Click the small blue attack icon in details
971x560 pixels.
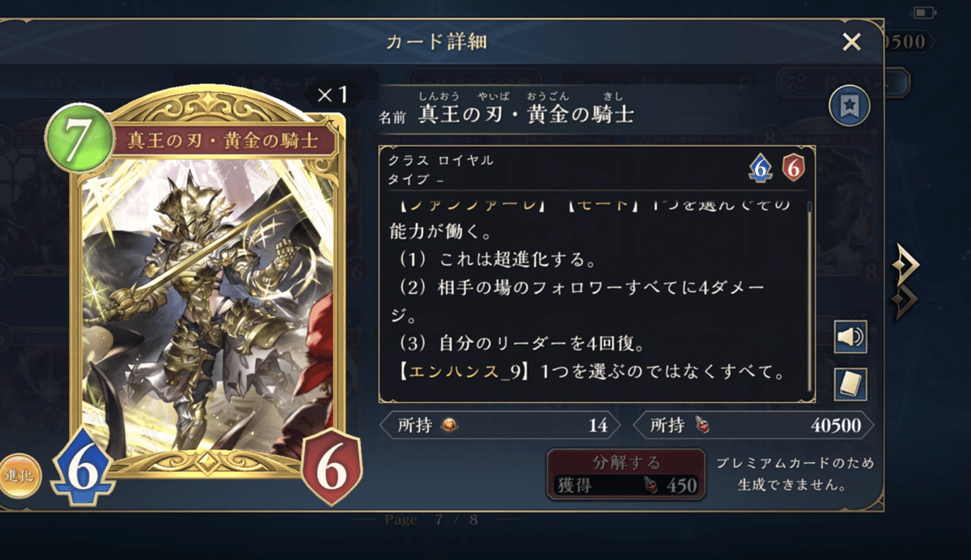coord(759,168)
